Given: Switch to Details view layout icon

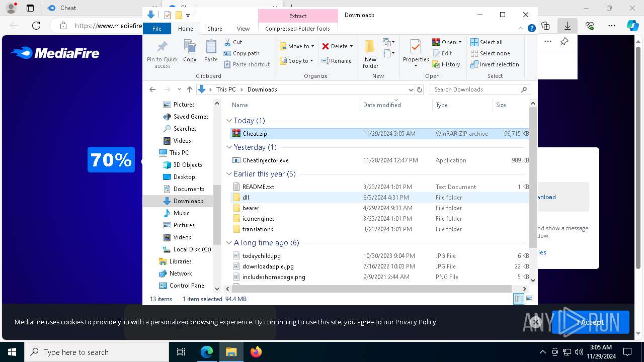Looking at the screenshot, I should coord(519,299).
